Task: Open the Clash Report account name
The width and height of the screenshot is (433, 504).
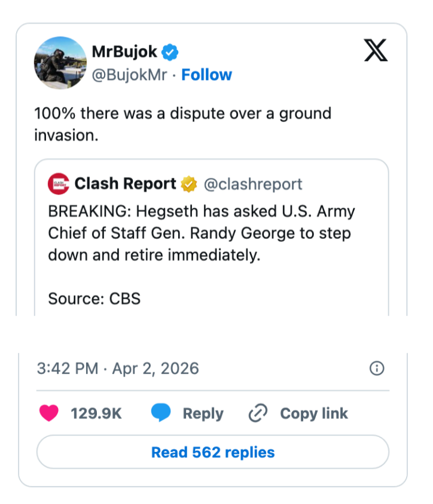Action: tap(125, 184)
